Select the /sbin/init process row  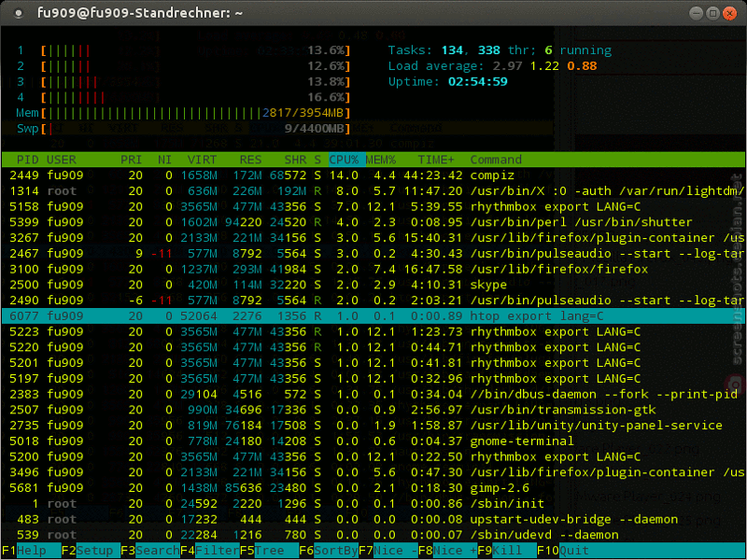click(373, 504)
